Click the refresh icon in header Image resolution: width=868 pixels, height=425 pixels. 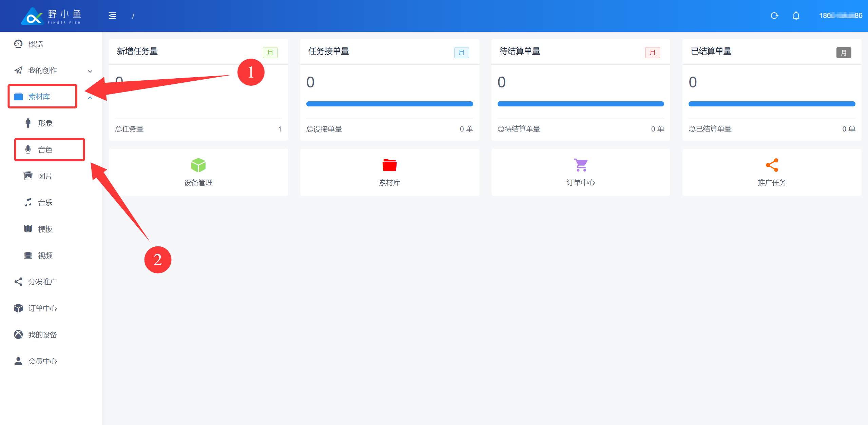(774, 16)
